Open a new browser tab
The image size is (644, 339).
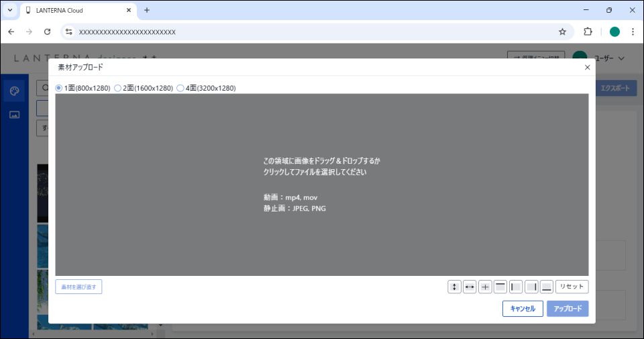point(147,10)
